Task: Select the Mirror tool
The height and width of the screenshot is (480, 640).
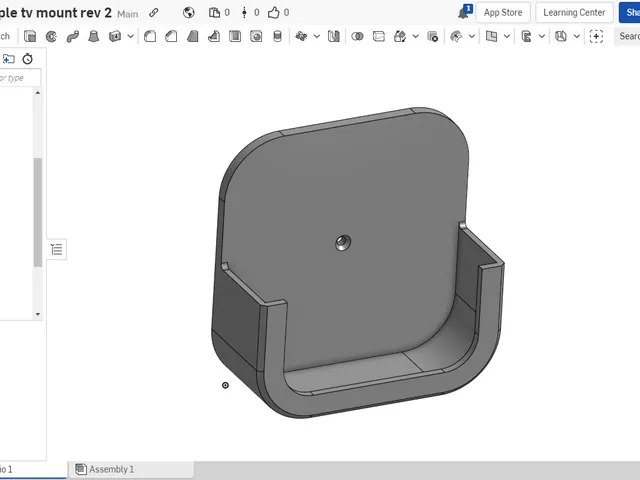Action: 334,36
